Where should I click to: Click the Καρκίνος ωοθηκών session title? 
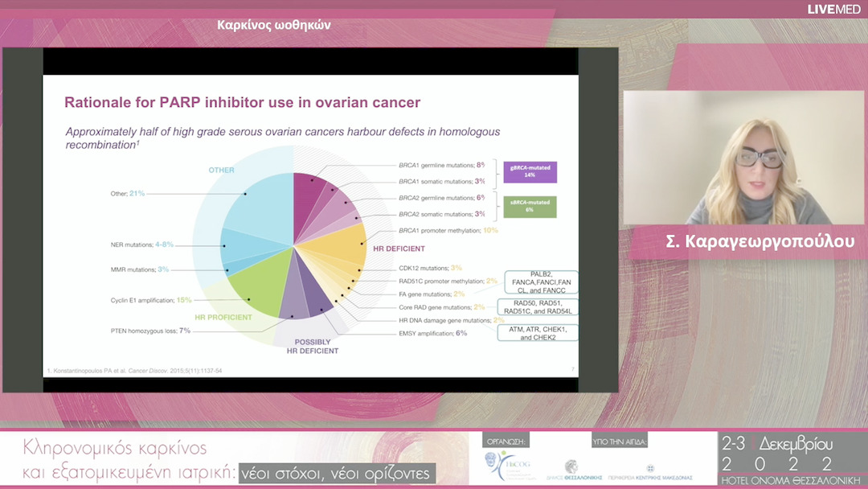(x=274, y=25)
